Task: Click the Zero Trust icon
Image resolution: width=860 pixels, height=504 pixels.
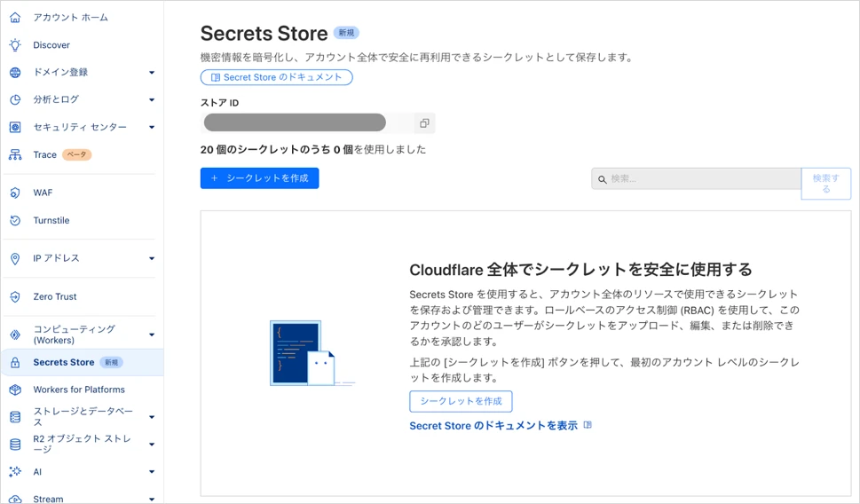Action: 15,296
